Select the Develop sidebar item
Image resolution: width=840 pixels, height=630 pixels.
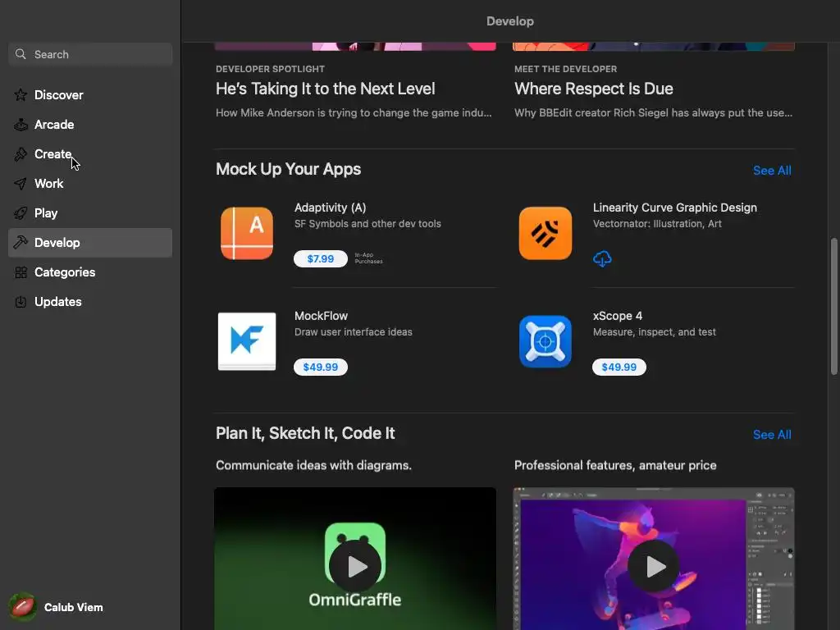click(90, 243)
